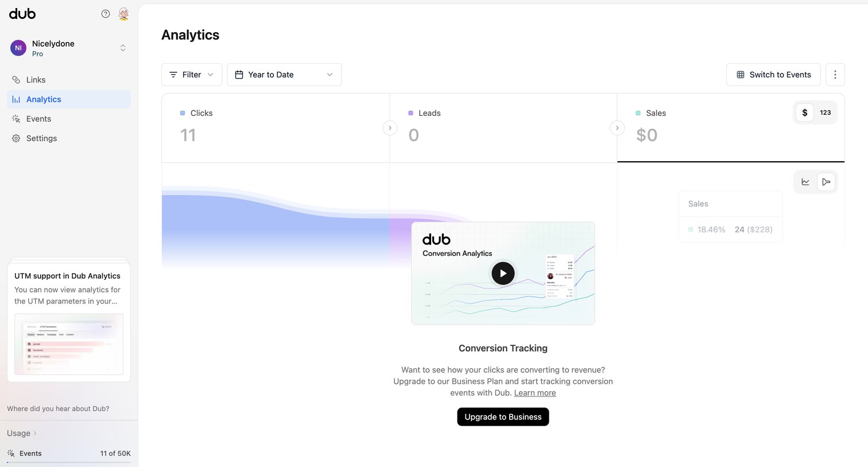Viewport: 868px width, 467px height.
Task: Open the Filter dropdown
Action: 192,75
